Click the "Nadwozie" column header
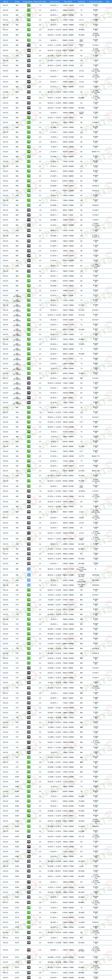The width and height of the screenshot is (112, 980). 81,2
